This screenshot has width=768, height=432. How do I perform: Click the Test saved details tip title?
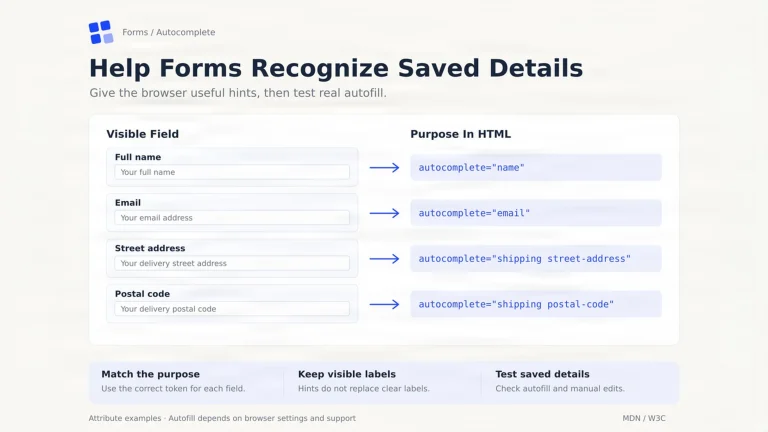tap(542, 374)
